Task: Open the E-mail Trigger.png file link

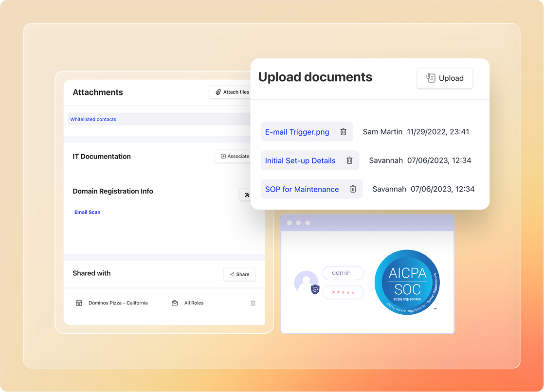Action: [297, 132]
